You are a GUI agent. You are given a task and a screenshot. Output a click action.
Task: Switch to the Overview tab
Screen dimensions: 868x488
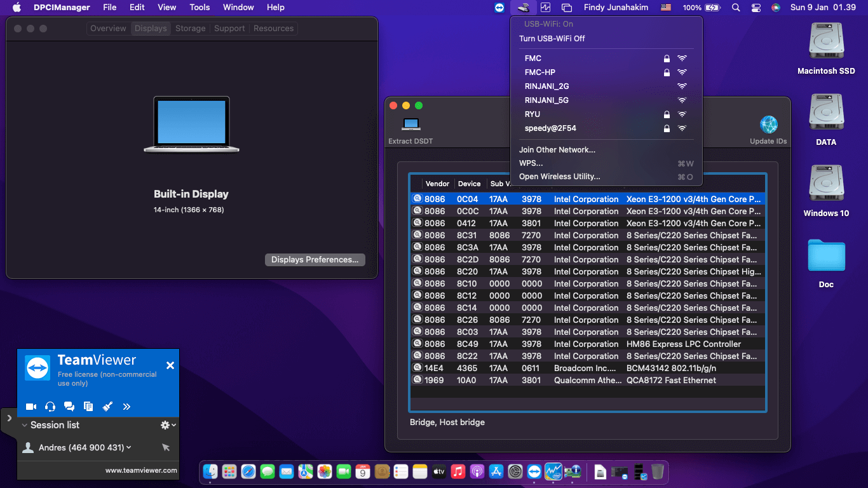point(108,29)
